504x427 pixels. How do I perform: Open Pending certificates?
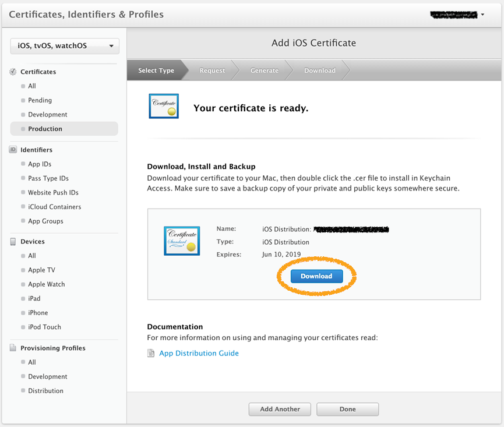40,100
